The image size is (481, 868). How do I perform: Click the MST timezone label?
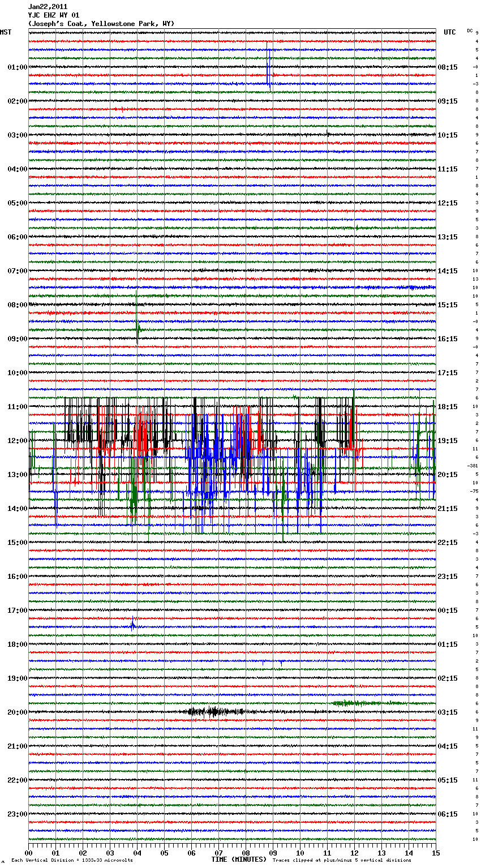click(6, 32)
